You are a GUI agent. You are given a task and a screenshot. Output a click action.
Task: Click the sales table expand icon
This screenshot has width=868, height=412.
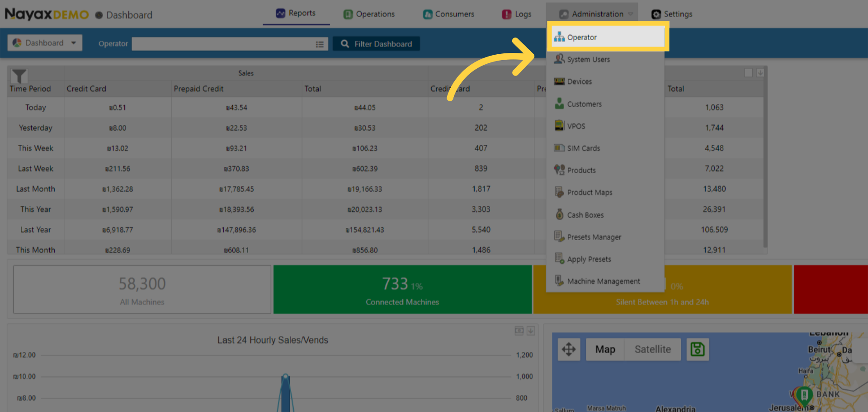748,73
